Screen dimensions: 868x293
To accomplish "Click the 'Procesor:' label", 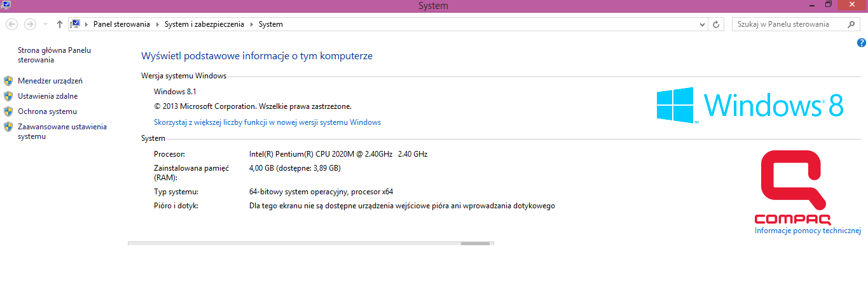I will (x=170, y=154).
